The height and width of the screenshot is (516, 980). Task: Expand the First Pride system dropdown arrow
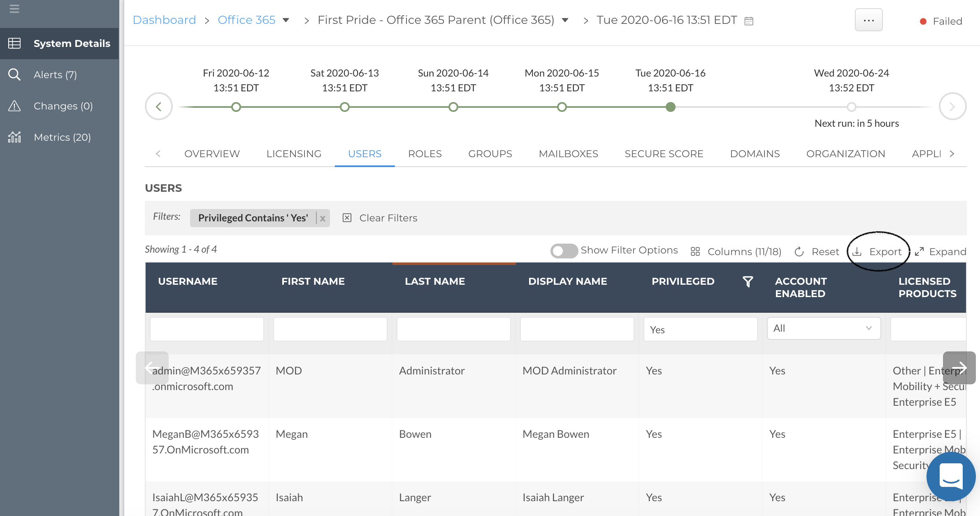click(565, 20)
